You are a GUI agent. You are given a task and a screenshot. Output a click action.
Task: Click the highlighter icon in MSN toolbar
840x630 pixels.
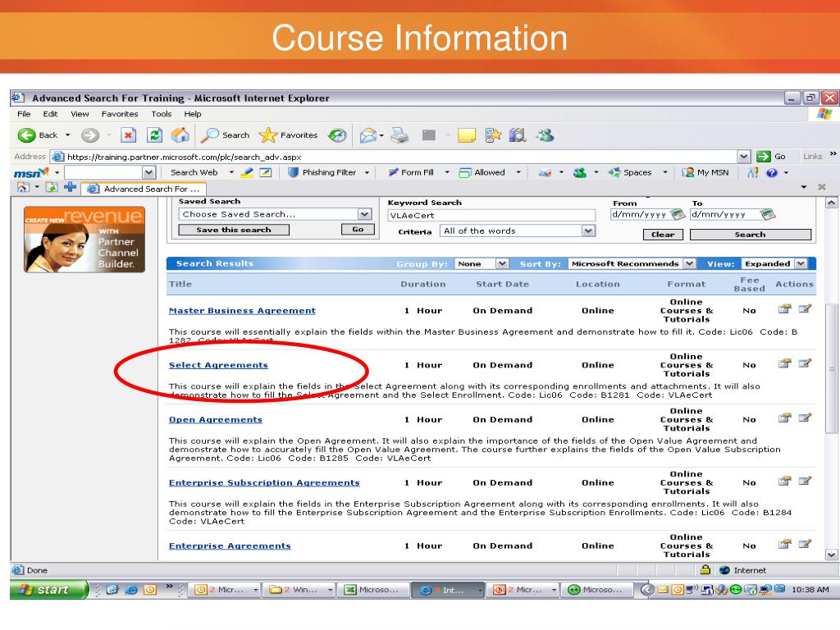[246, 172]
